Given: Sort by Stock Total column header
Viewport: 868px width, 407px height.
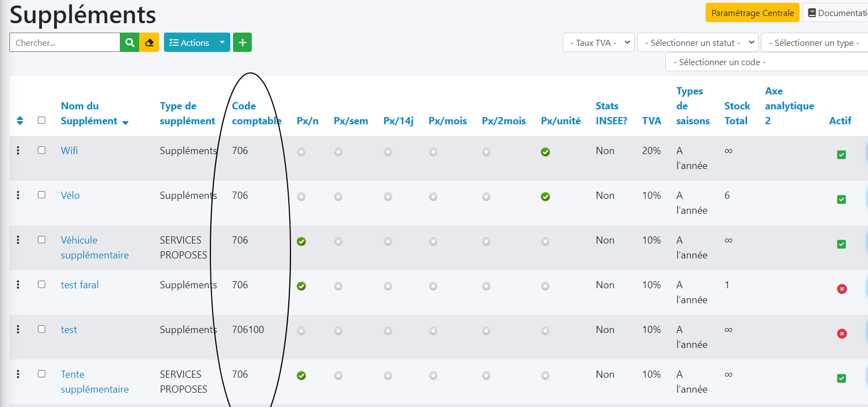Looking at the screenshot, I should point(737,113).
